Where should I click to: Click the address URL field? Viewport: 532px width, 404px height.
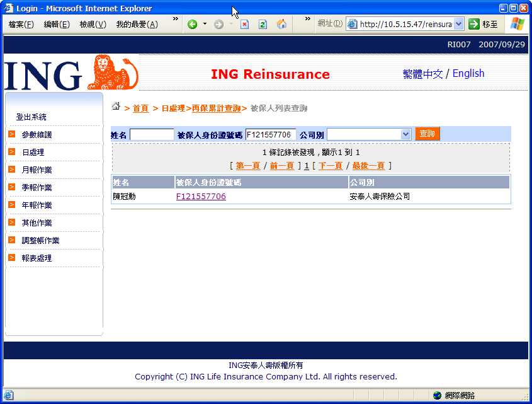(406, 24)
